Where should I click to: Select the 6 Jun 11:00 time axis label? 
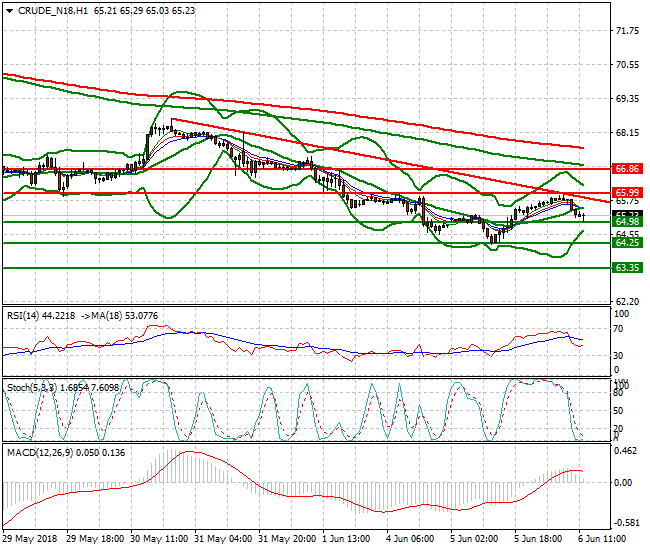coord(602,539)
